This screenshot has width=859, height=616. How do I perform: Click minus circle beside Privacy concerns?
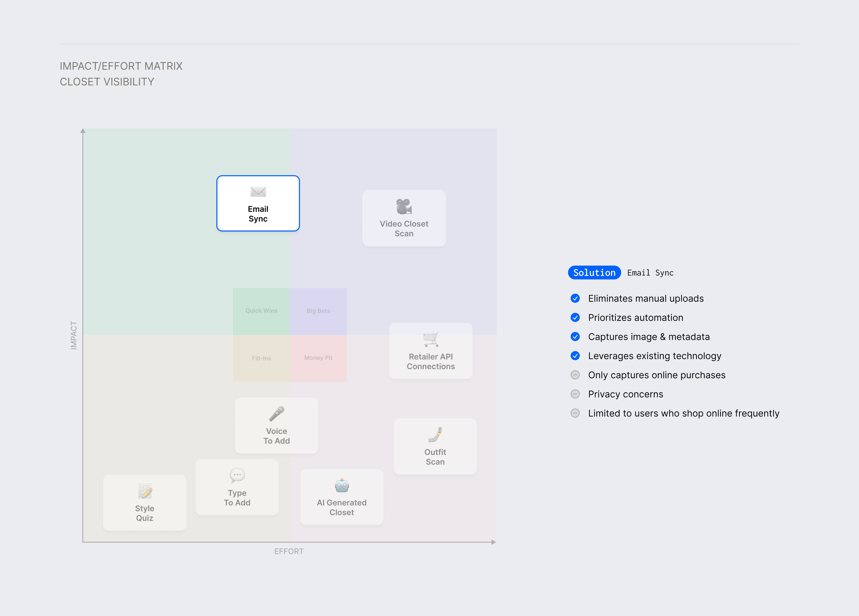coord(575,394)
